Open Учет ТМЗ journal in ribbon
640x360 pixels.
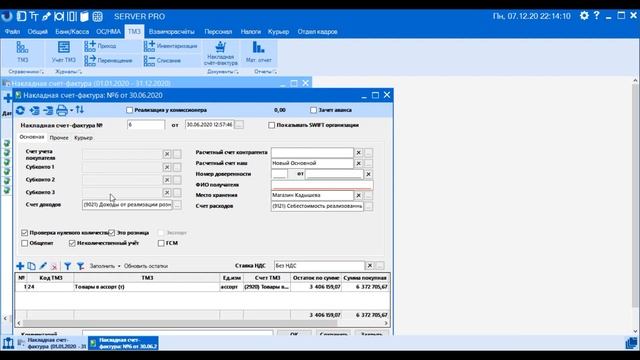(64, 52)
